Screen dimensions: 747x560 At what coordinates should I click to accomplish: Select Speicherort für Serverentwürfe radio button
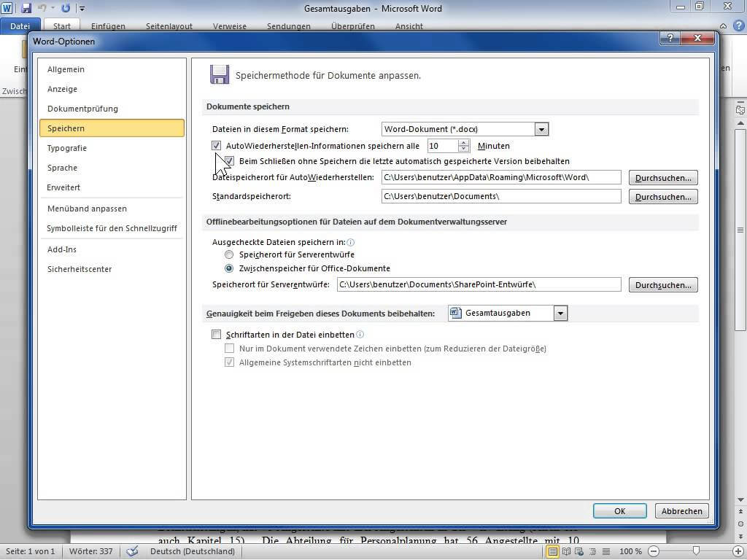[x=229, y=254]
